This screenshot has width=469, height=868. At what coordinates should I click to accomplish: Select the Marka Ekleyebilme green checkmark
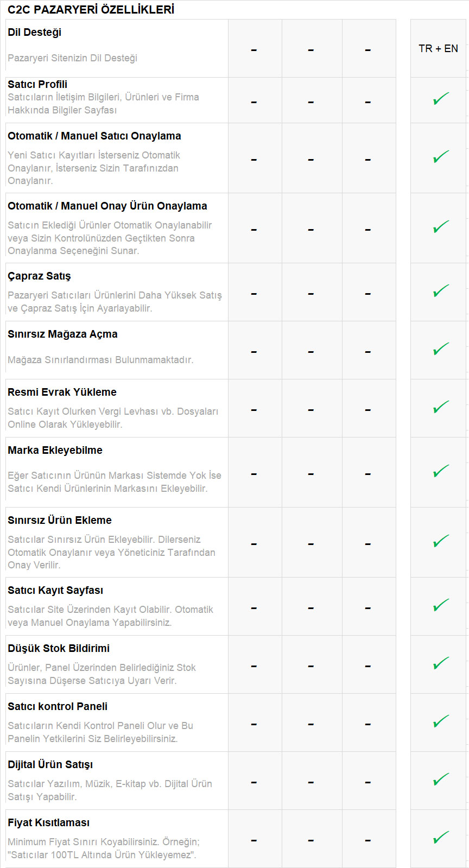[440, 471]
